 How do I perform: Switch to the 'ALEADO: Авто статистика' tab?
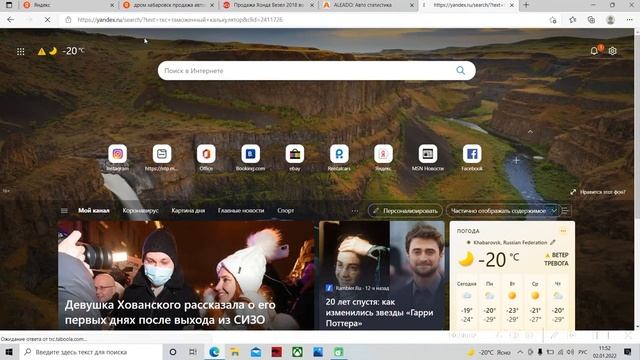coord(367,5)
